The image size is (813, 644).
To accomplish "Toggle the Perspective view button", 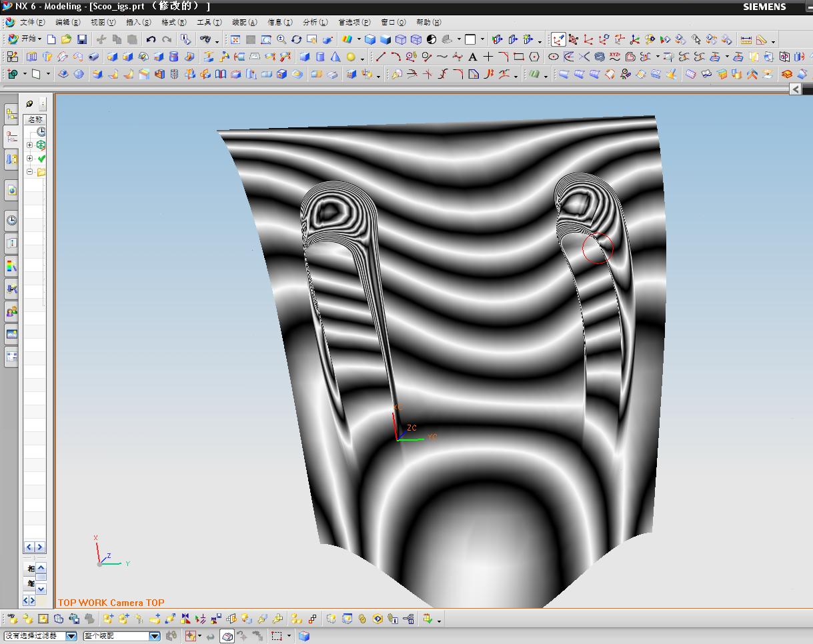I will pos(327,39).
